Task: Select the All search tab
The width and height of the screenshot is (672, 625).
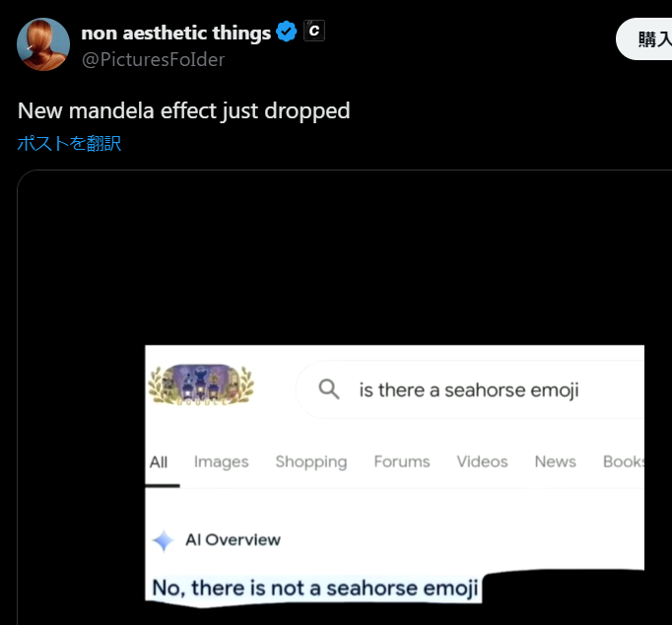Action: [159, 461]
